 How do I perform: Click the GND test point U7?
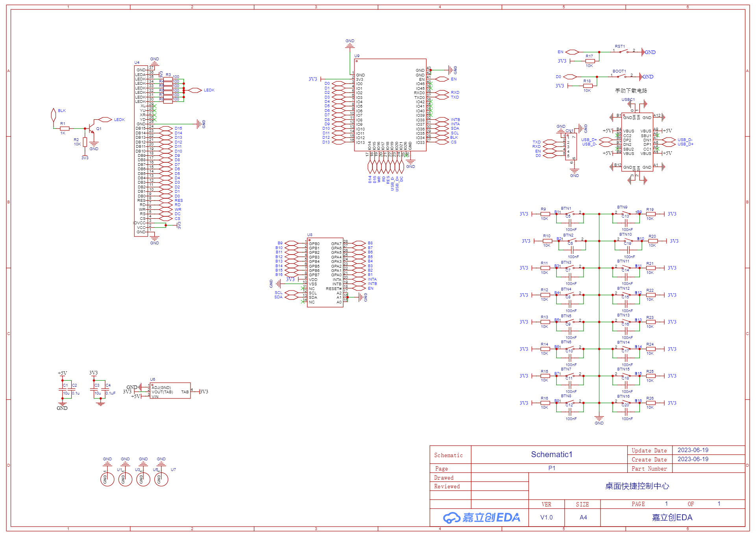[161, 479]
